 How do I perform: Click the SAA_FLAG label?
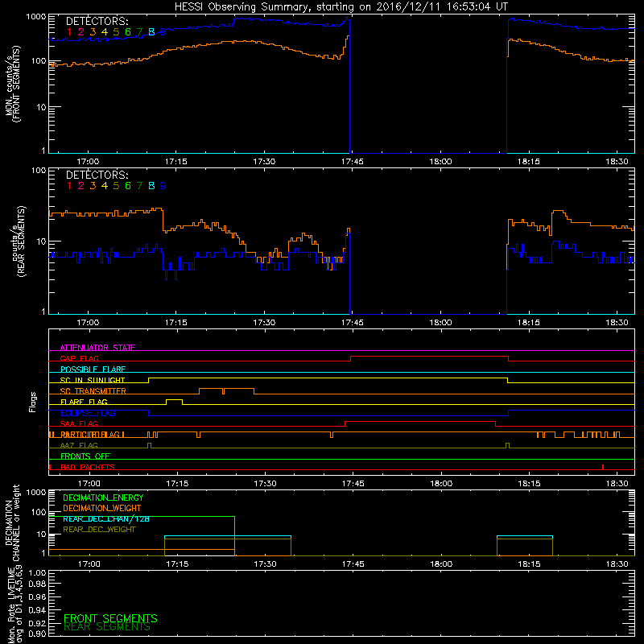(79, 424)
